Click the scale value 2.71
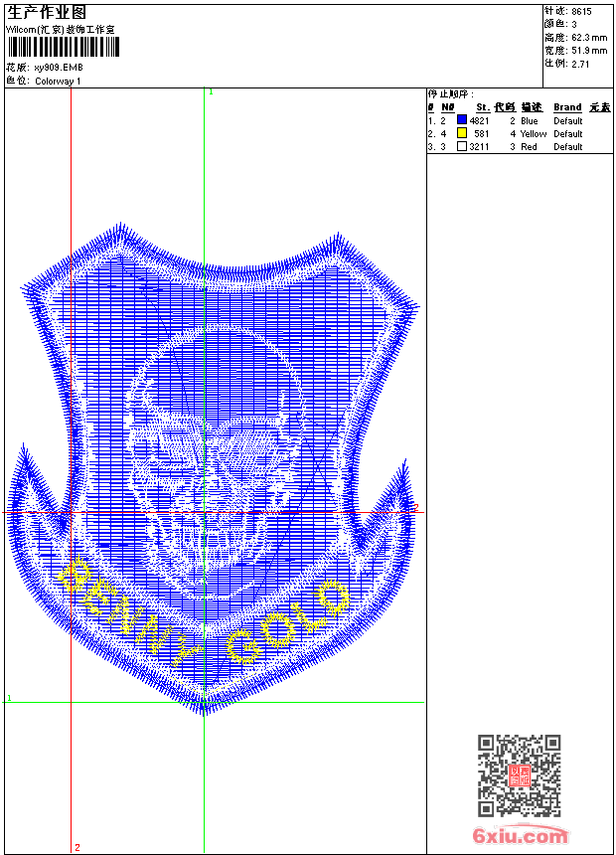 (580, 64)
